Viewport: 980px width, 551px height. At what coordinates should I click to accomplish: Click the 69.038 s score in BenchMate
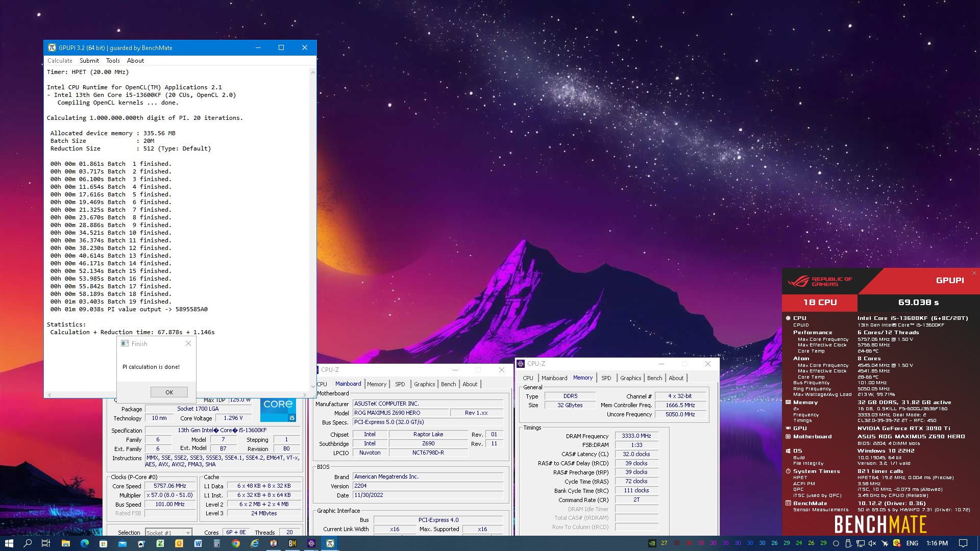[x=918, y=302]
